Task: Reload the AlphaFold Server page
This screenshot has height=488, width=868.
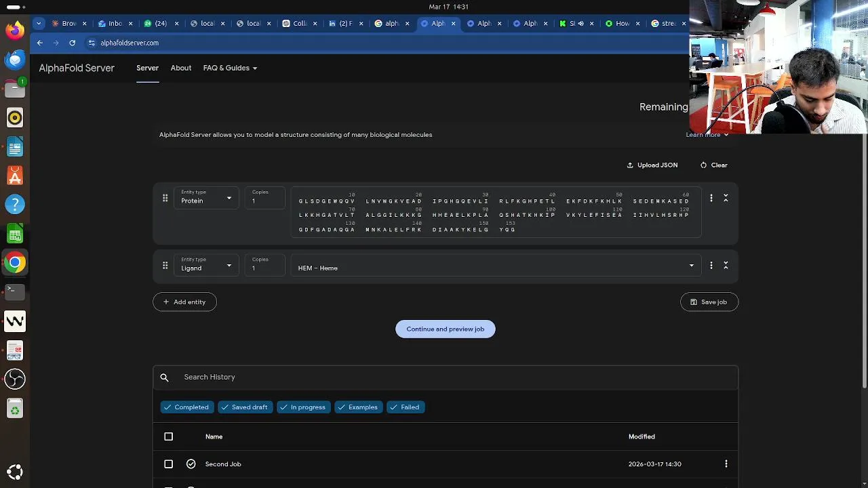Action: (72, 43)
